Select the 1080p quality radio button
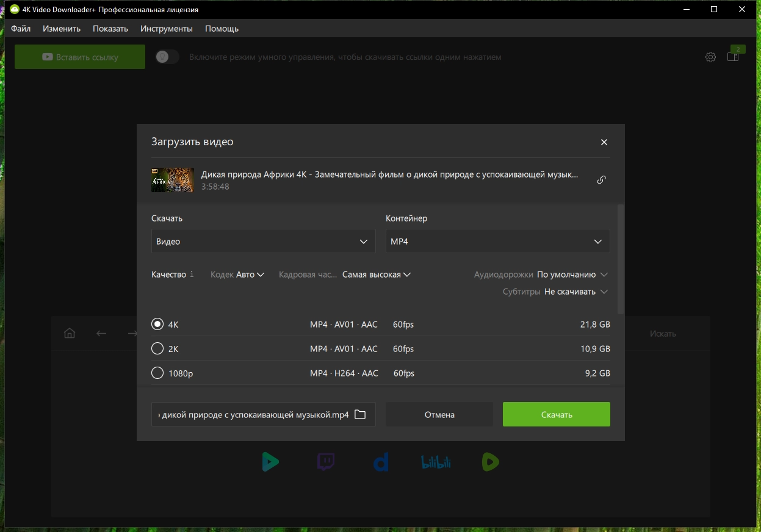Image resolution: width=761 pixels, height=532 pixels. click(x=157, y=373)
